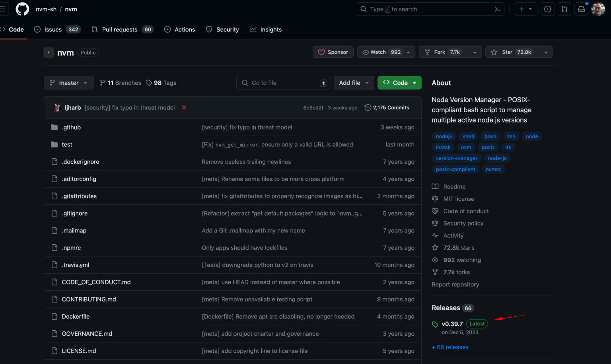This screenshot has height=364, width=611.
Task: Click the Go to file search field
Action: click(283, 82)
